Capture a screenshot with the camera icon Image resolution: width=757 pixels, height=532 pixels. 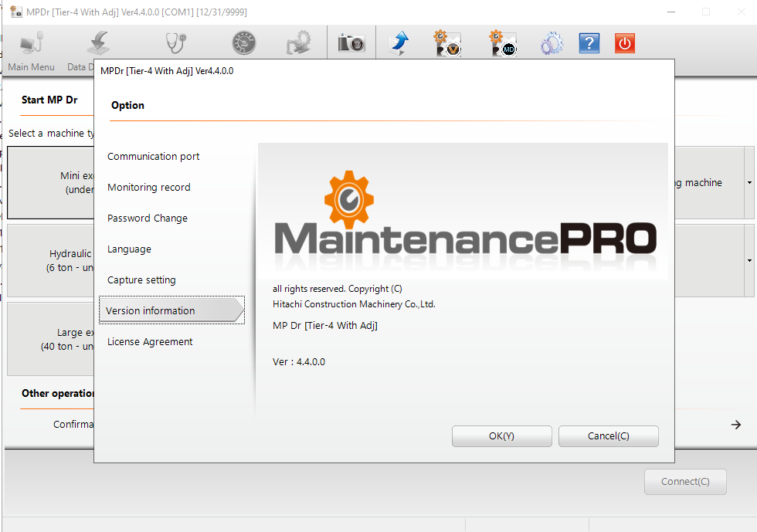(351, 42)
